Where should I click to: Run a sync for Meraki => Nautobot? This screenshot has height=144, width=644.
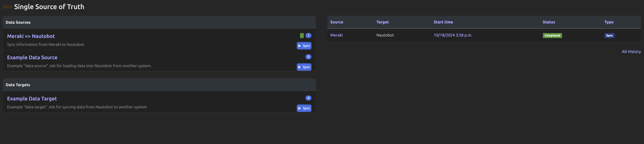tap(304, 46)
